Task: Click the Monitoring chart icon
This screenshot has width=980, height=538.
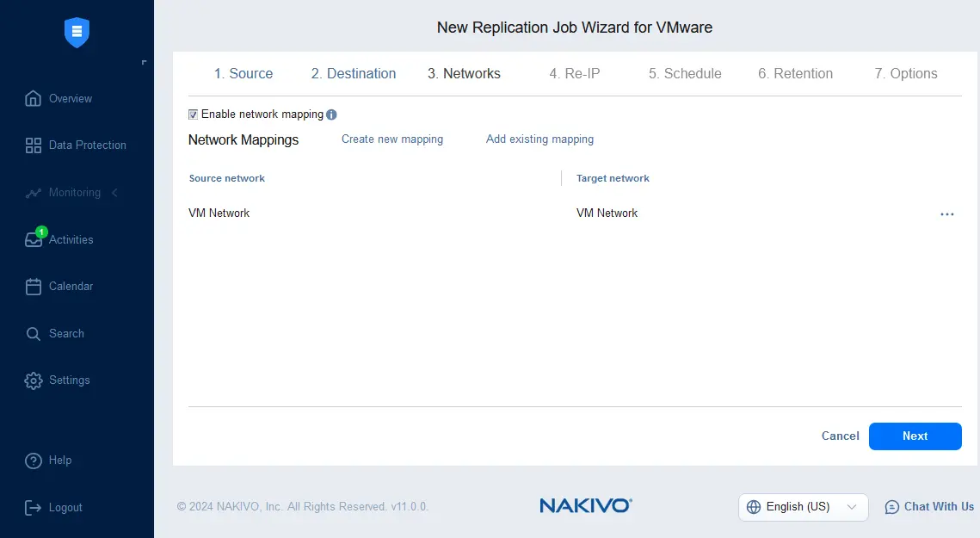Action: click(33, 193)
